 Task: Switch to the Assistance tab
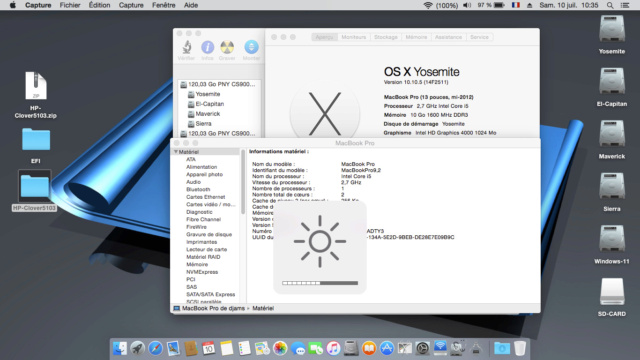[x=449, y=37]
